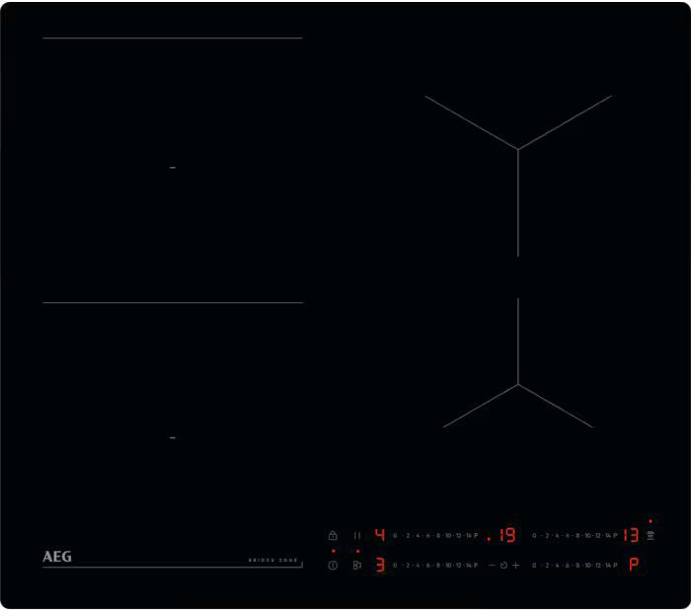
Task: Click the Bridge Zone label
Action: click(273, 560)
